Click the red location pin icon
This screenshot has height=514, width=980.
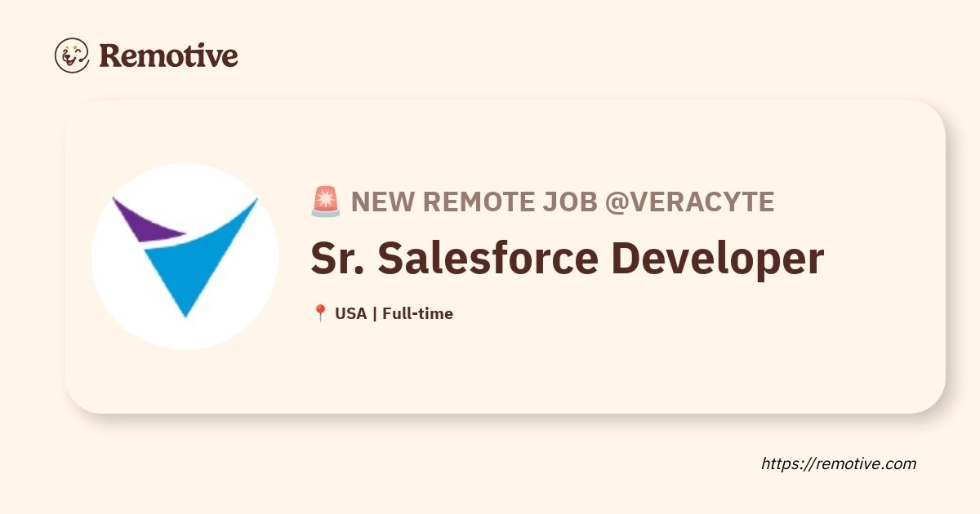320,313
